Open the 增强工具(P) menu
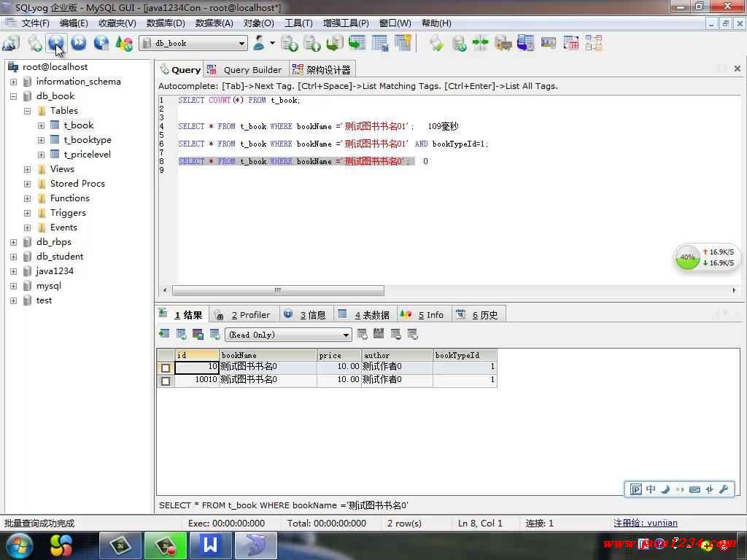747x560 pixels. pos(346,23)
